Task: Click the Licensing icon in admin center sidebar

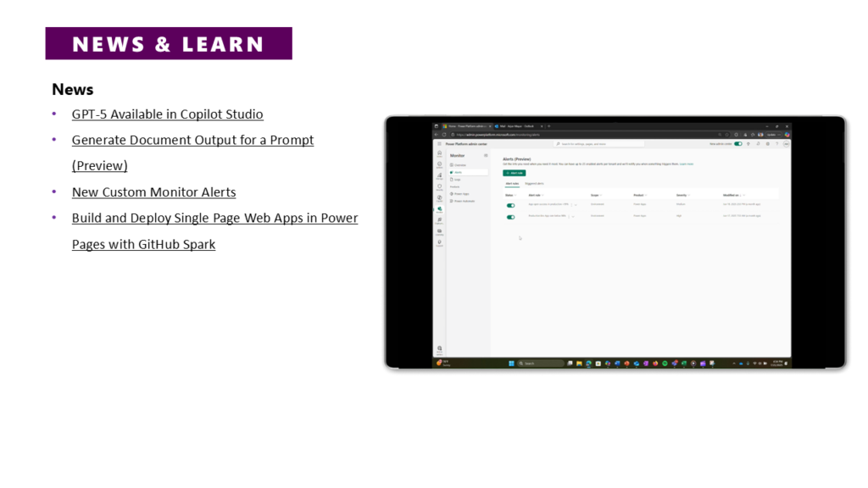Action: click(440, 232)
